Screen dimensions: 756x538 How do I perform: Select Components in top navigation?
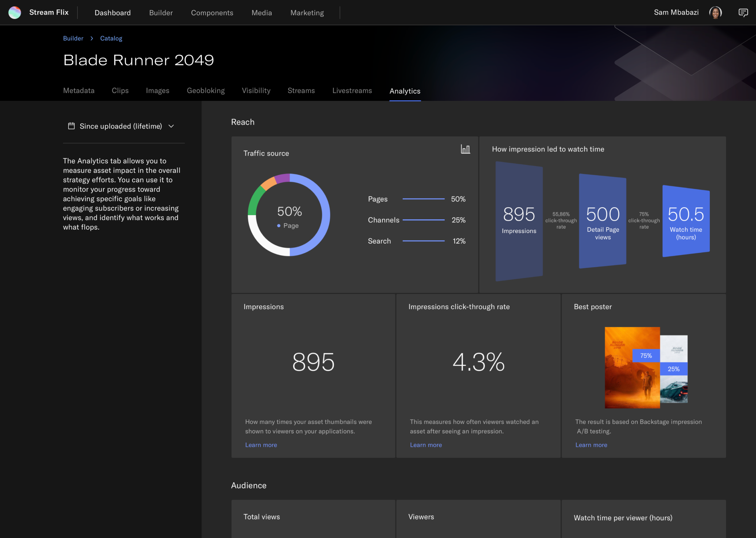212,13
